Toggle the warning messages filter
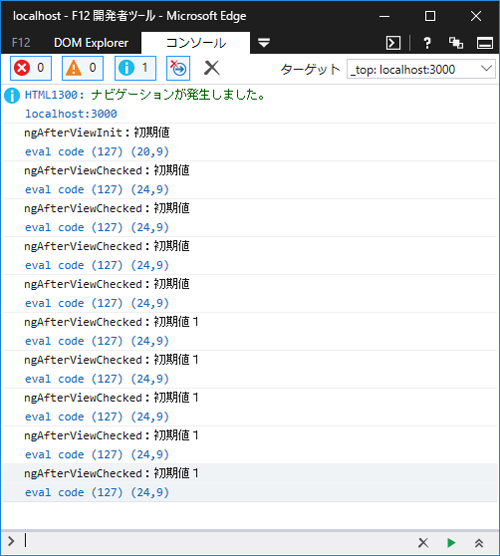500x556 pixels. [x=83, y=68]
